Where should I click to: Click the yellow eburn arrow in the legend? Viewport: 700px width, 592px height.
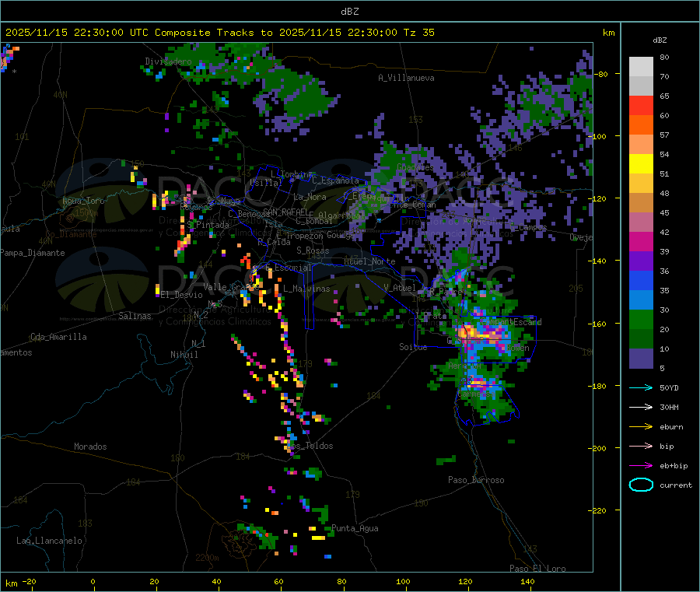641,426
